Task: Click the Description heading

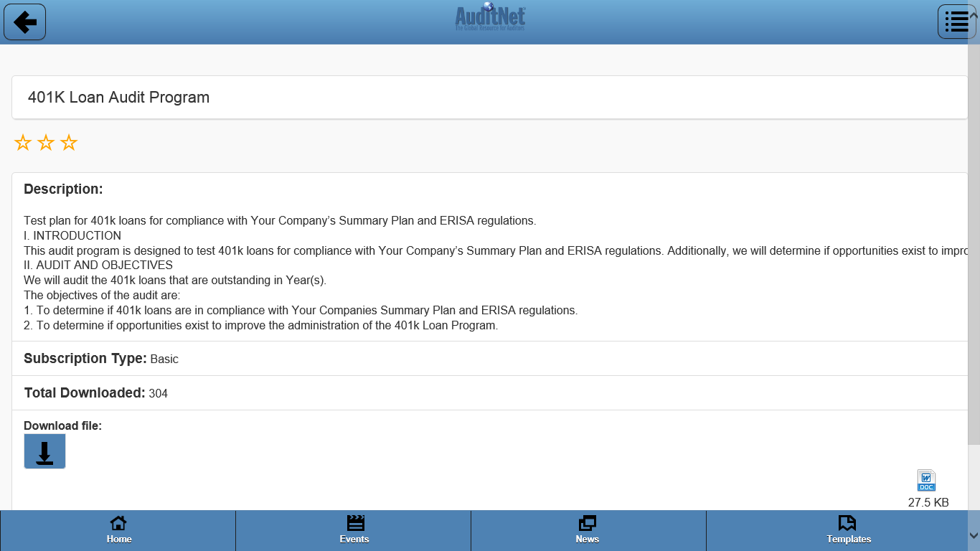Action: 63,189
